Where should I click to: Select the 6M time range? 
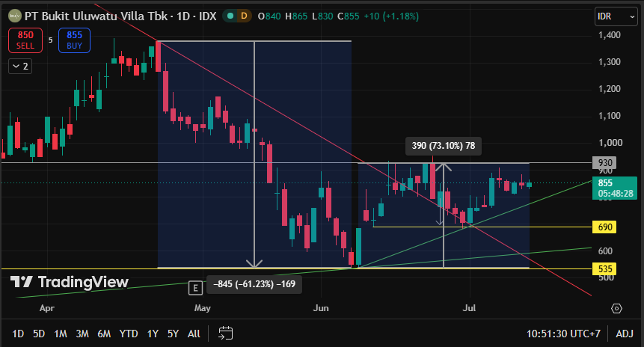click(104, 334)
